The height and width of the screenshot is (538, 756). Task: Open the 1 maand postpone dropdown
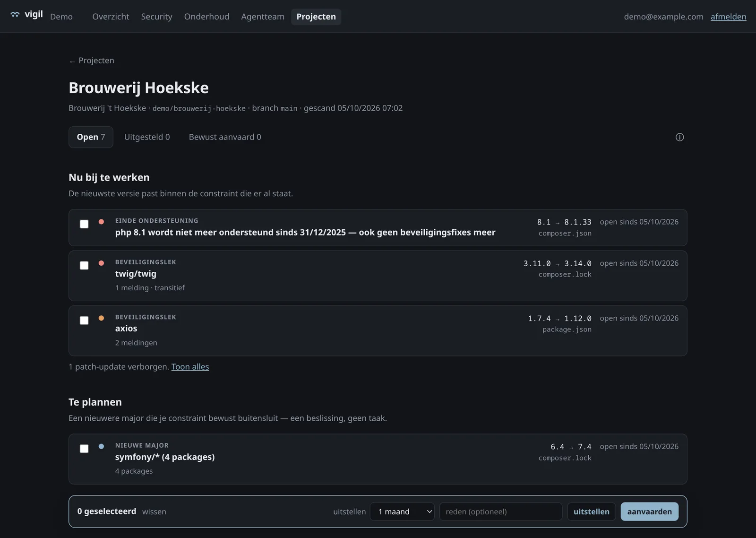[402, 512]
